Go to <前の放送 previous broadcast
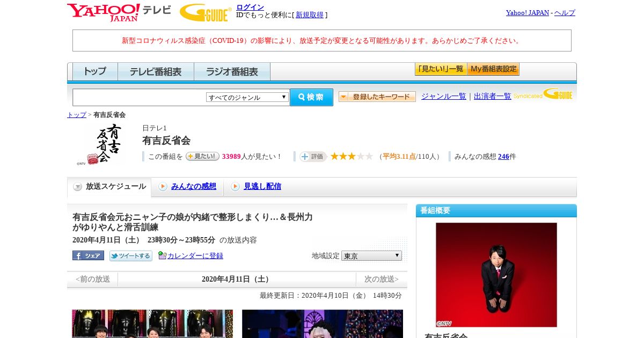 (x=92, y=279)
